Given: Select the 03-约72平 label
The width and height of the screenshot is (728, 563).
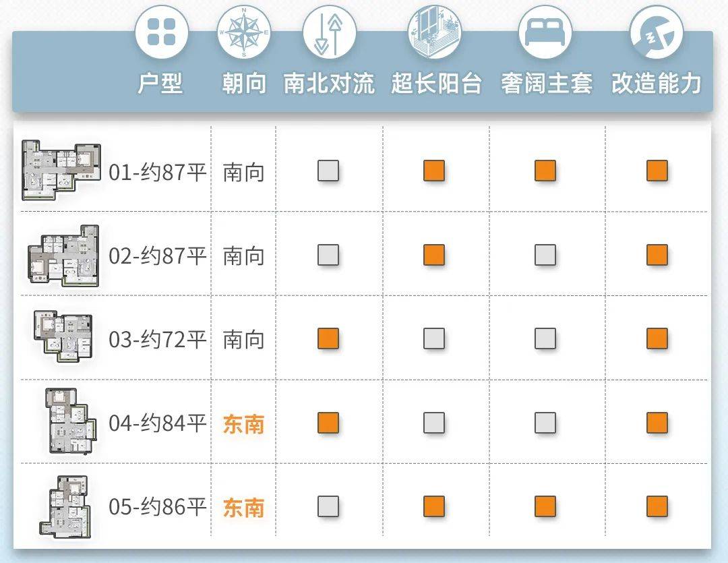Looking at the screenshot, I should click(157, 340).
